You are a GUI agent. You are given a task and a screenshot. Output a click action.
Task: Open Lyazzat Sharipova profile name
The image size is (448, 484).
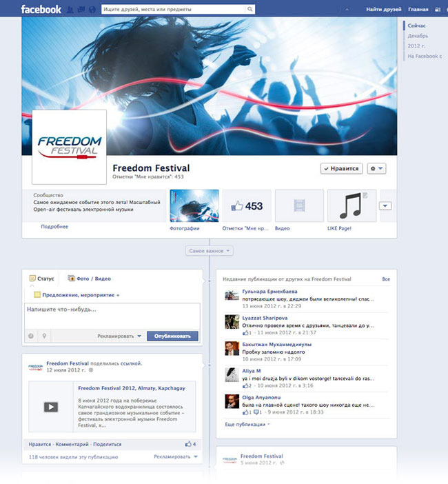265,318
